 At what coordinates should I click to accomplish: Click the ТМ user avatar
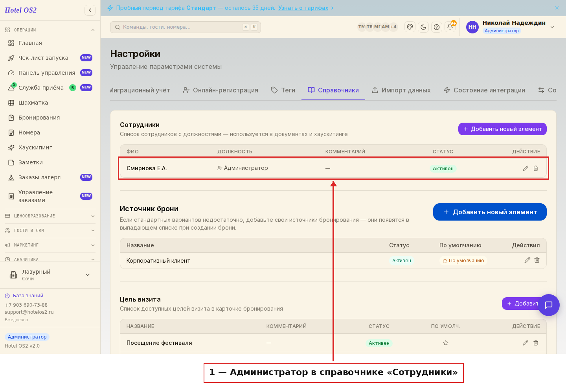pyautogui.click(x=361, y=27)
